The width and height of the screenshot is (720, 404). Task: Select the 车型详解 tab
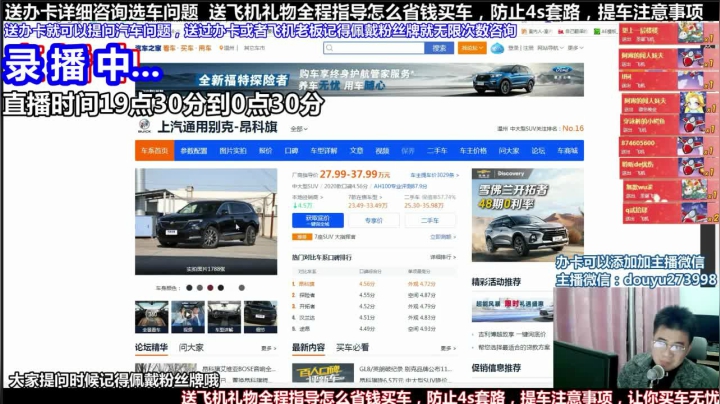(x=324, y=151)
